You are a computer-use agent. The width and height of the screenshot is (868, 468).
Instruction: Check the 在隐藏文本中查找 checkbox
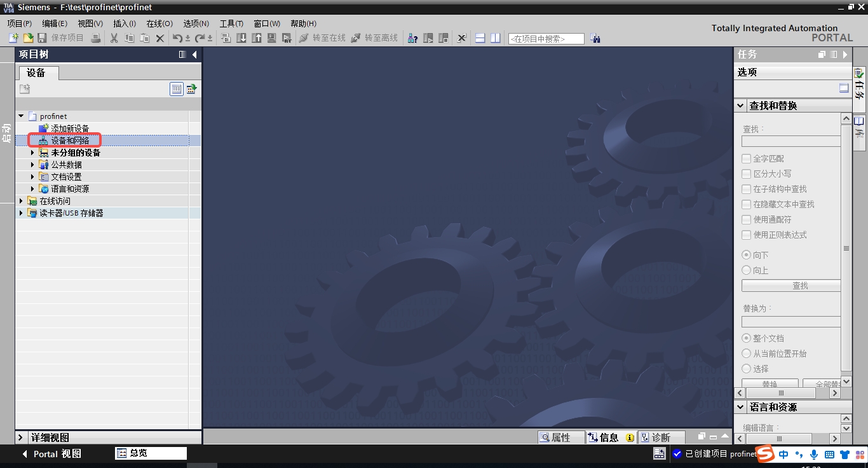click(747, 204)
